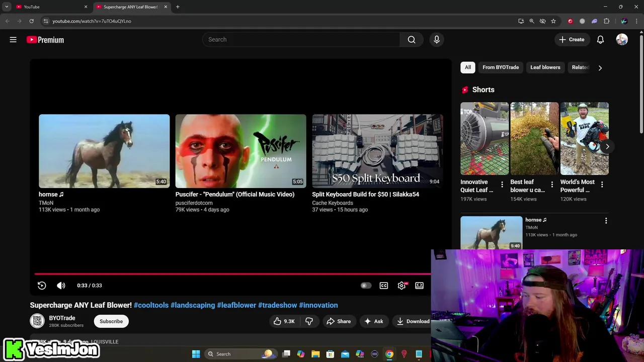The width and height of the screenshot is (644, 362).
Task: Dislike the video
Action: 309,321
